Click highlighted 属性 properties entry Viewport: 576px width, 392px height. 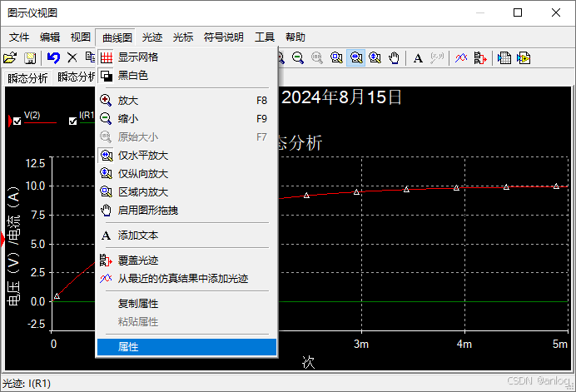pyautogui.click(x=186, y=347)
